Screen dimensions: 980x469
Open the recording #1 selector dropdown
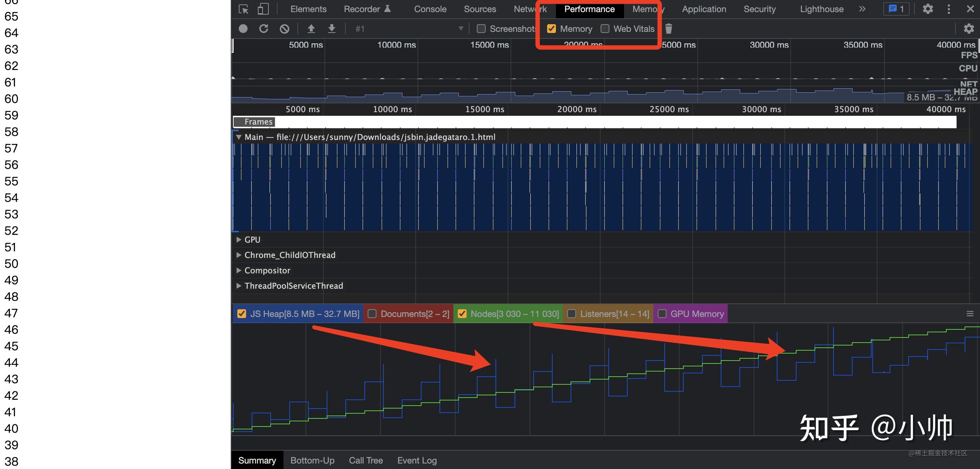click(409, 29)
